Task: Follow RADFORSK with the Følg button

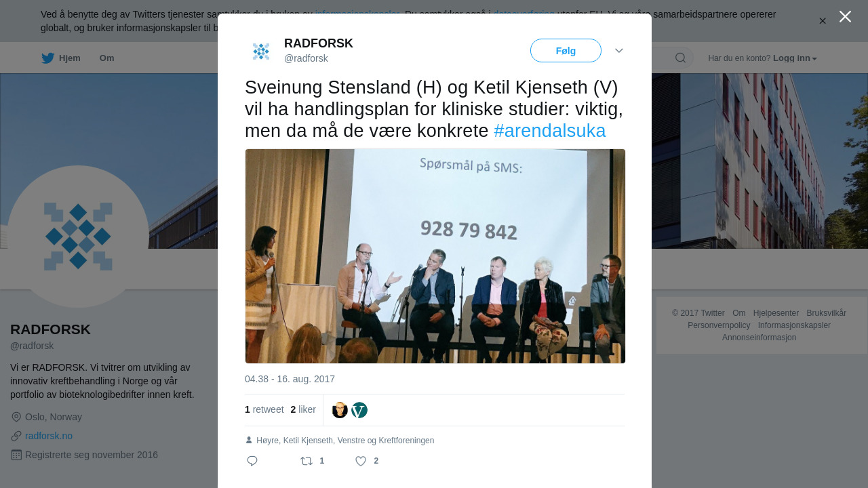Action: click(x=566, y=51)
